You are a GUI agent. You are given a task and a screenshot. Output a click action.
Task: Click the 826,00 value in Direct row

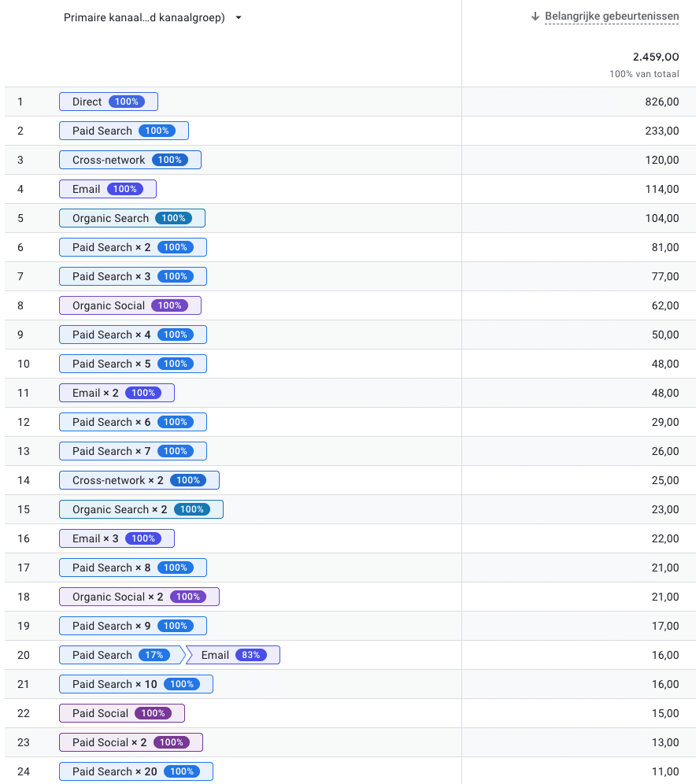pos(661,102)
